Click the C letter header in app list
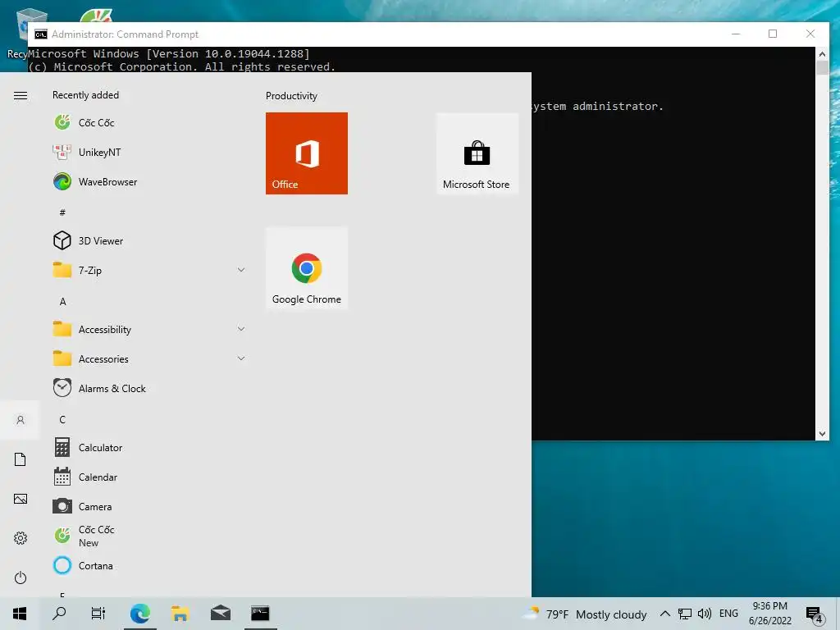840x630 pixels. point(62,419)
